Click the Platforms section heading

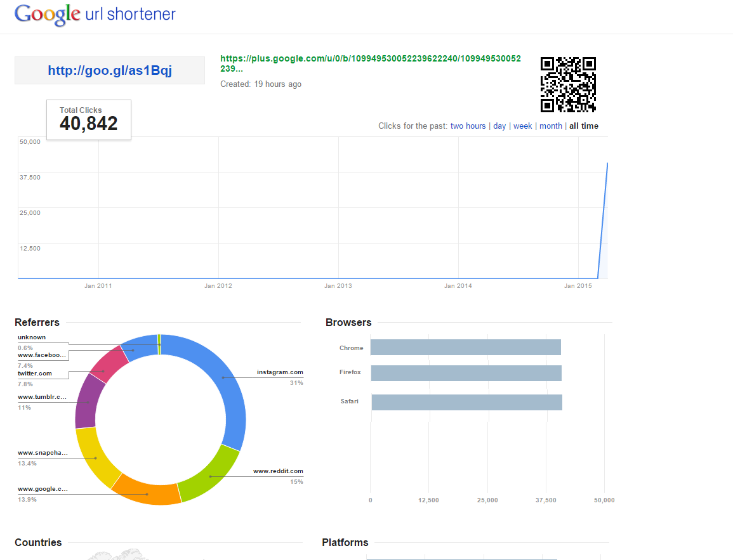click(x=345, y=542)
